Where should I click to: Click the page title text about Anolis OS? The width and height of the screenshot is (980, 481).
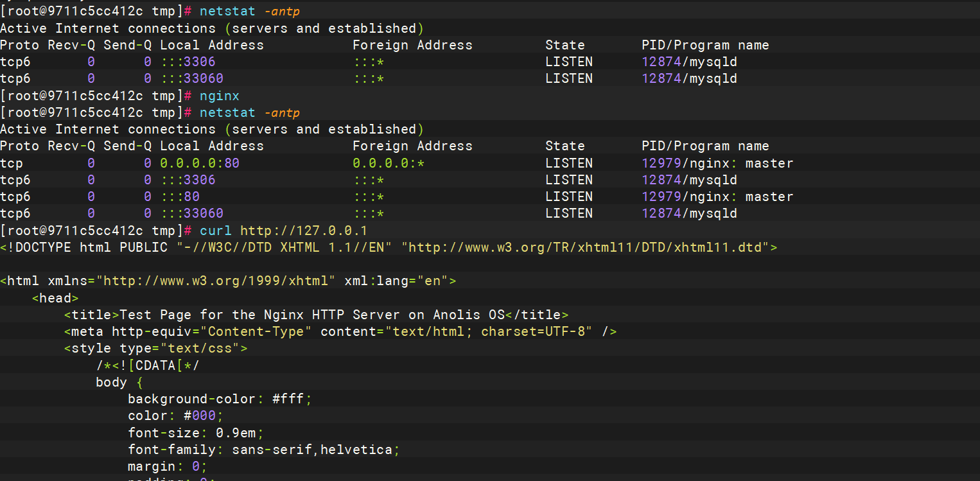(312, 315)
